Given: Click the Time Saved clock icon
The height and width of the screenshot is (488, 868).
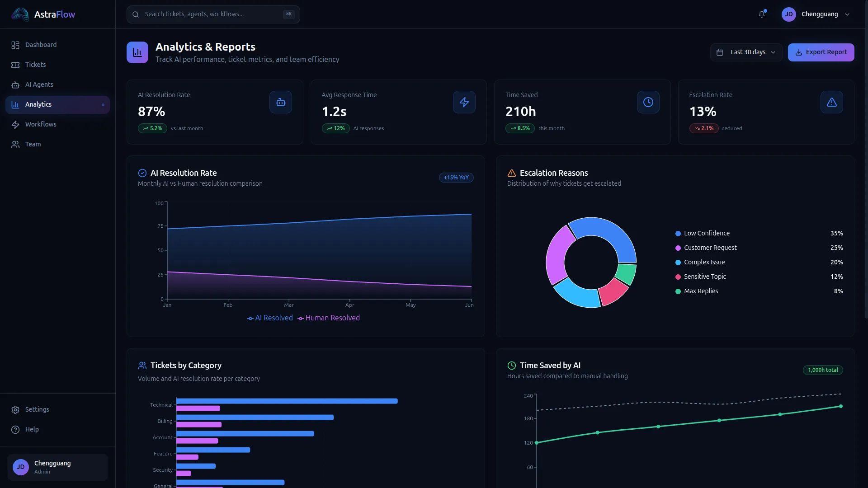Looking at the screenshot, I should 648,102.
